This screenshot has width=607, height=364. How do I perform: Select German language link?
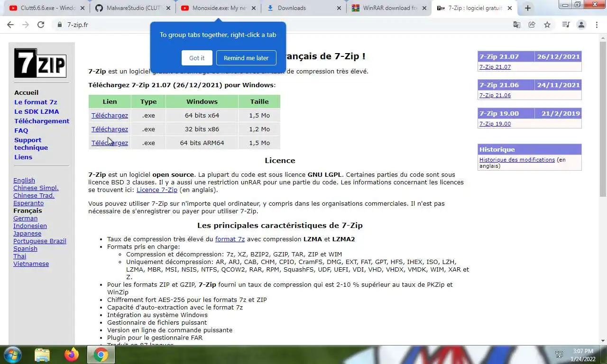pos(25,218)
